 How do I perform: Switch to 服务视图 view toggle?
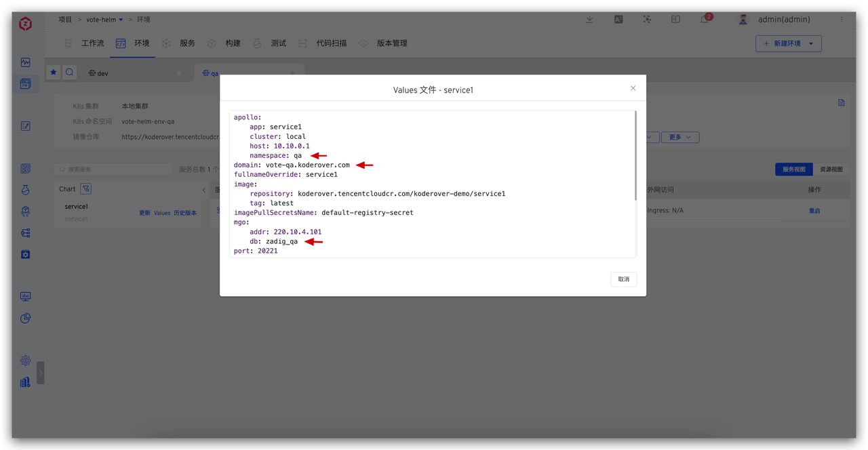[793, 169]
